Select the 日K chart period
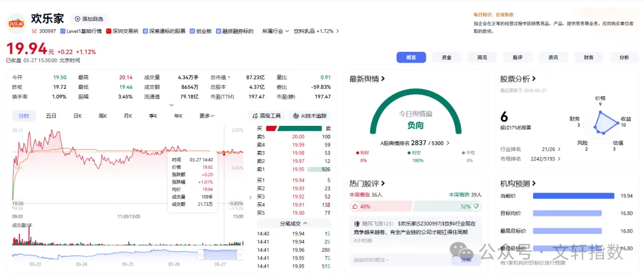Viewport: 644px width, 278px height. point(78,116)
